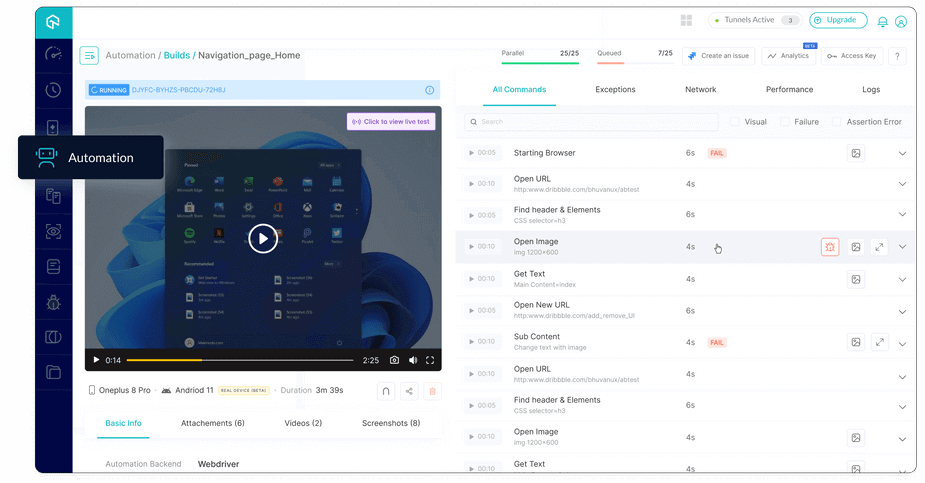The image size is (925, 483).
Task: Open the Screenshots (8) tab
Action: coord(391,423)
